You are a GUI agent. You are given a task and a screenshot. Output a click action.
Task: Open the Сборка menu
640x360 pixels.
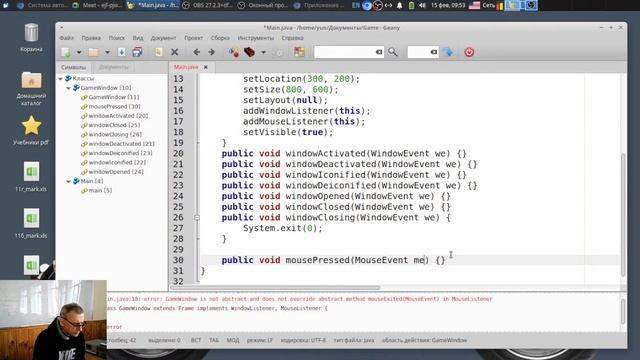[220, 38]
